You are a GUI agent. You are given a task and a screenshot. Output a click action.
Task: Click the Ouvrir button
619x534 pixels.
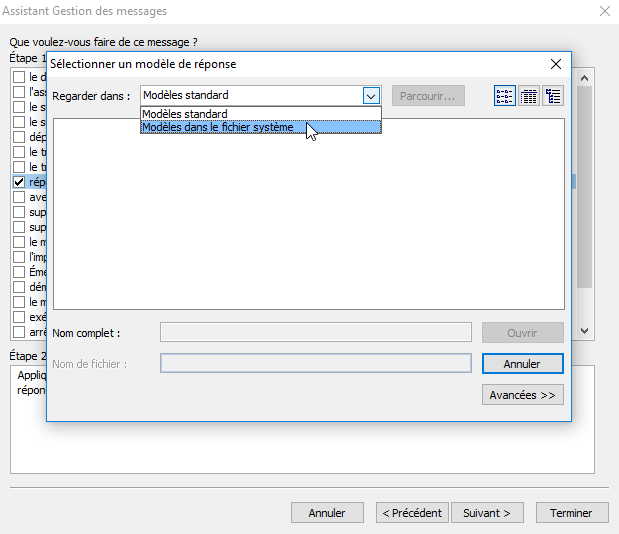pos(523,333)
